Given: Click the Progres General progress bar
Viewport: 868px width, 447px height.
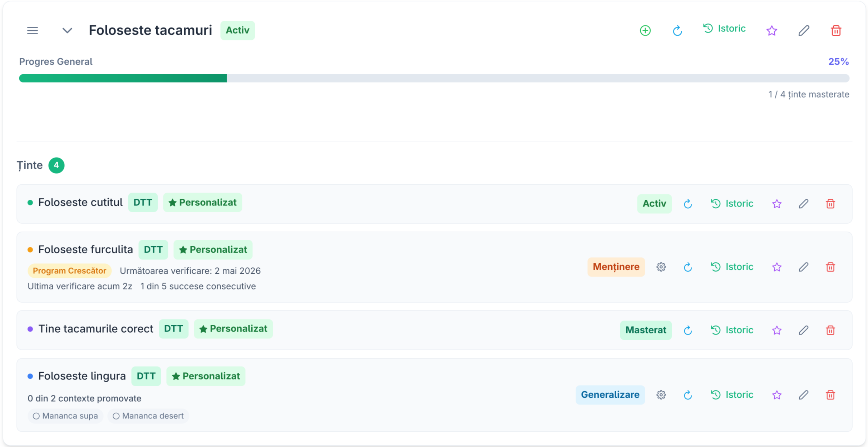Looking at the screenshot, I should coord(434,78).
